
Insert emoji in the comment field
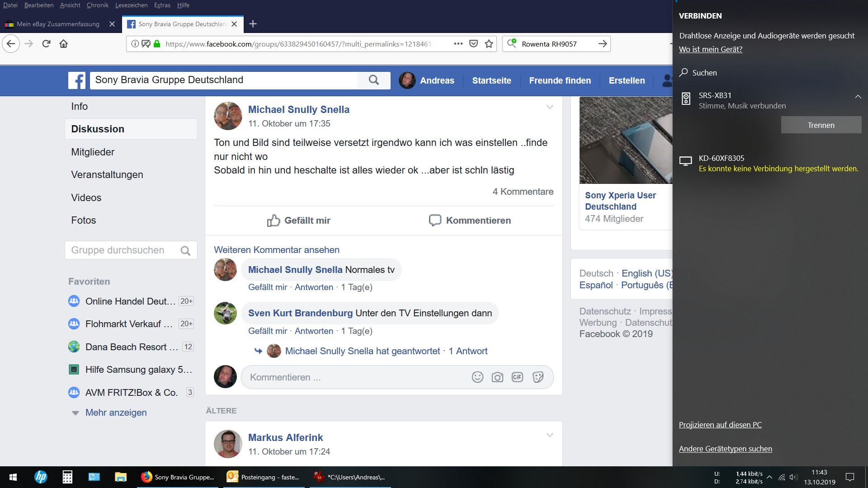click(x=477, y=377)
